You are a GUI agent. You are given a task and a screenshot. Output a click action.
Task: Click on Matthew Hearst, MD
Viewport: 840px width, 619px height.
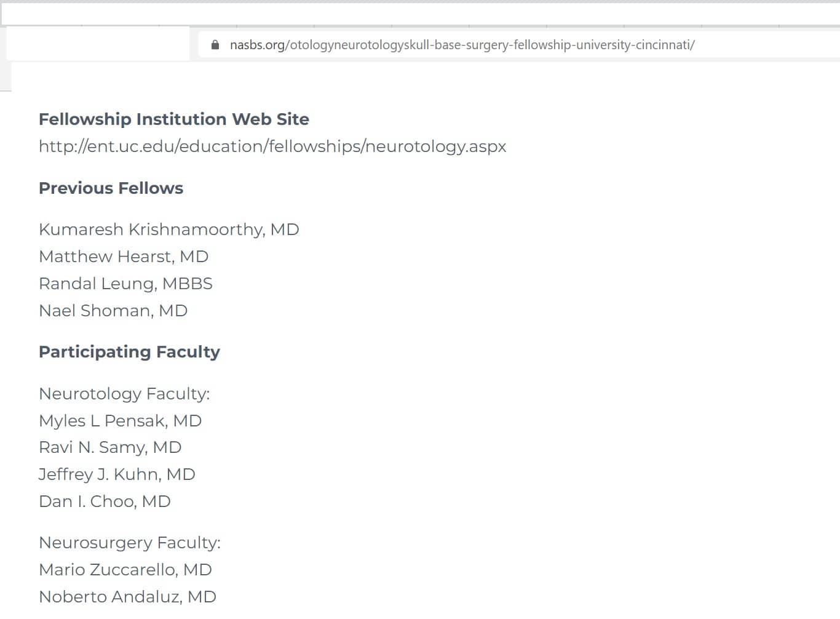124,257
